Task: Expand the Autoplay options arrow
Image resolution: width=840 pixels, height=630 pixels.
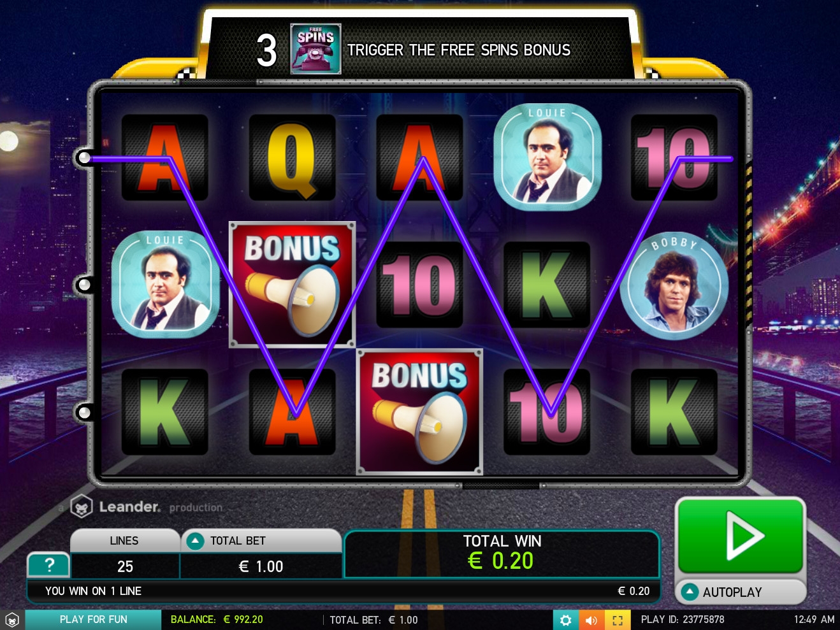Action: click(x=689, y=592)
